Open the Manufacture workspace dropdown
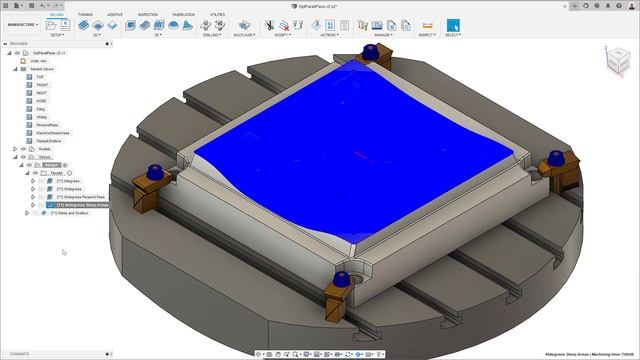The image size is (640, 360). pos(23,25)
